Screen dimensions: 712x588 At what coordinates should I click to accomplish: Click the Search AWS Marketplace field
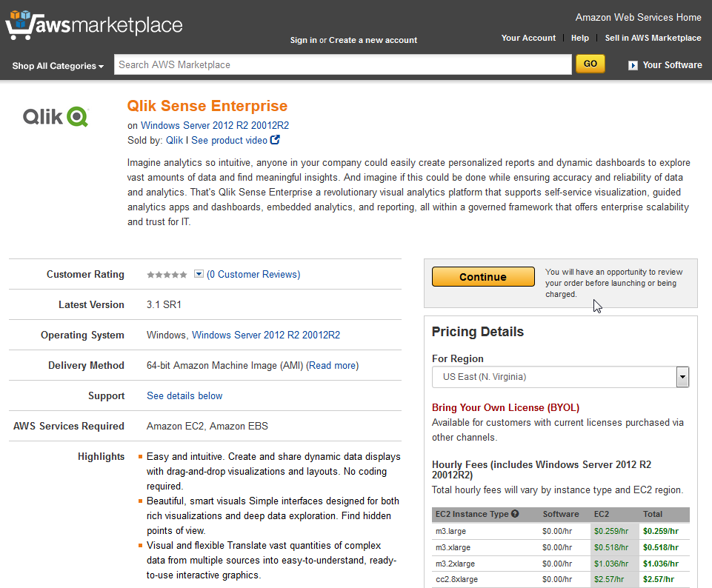343,64
